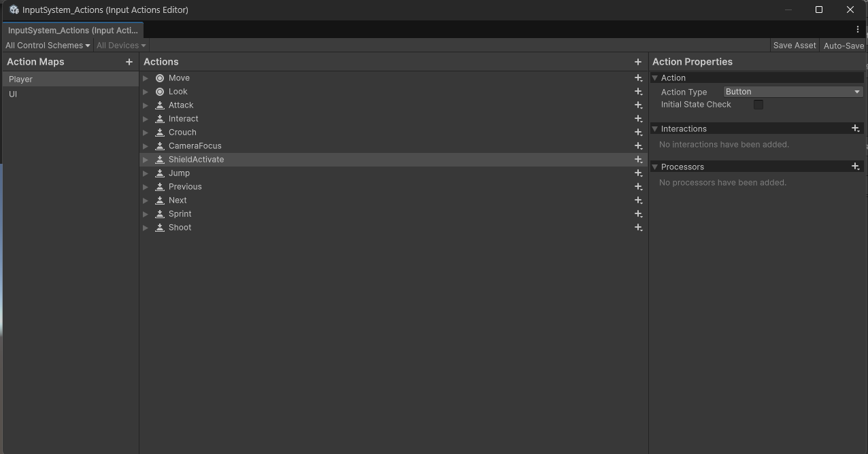Click the Attack action button icon

(160, 105)
